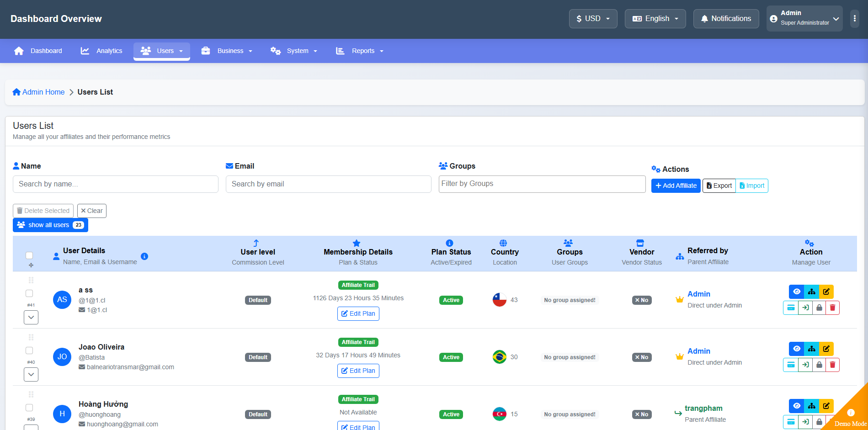Click the Add Affiliate button
This screenshot has width=868, height=430.
pos(676,186)
